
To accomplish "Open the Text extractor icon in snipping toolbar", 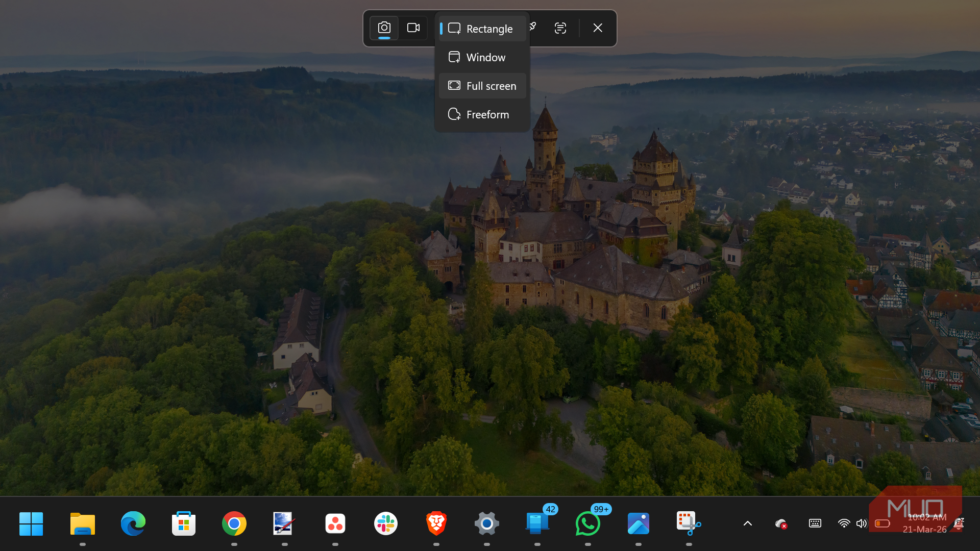I will pyautogui.click(x=560, y=28).
